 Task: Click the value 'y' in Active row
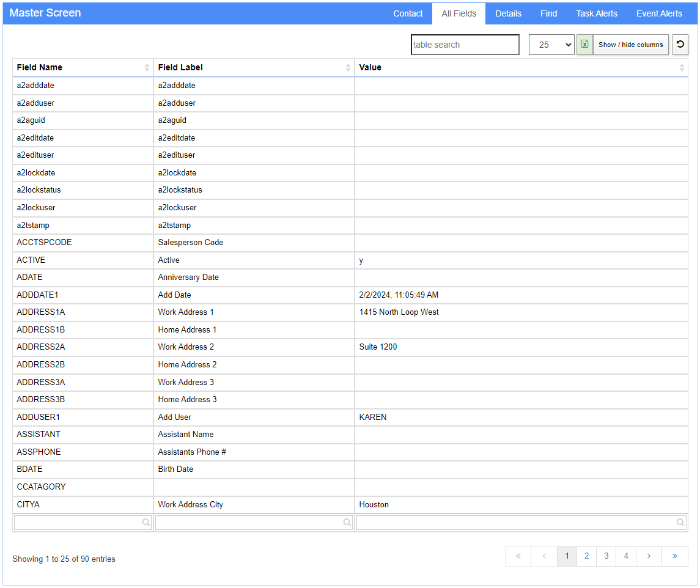point(361,260)
